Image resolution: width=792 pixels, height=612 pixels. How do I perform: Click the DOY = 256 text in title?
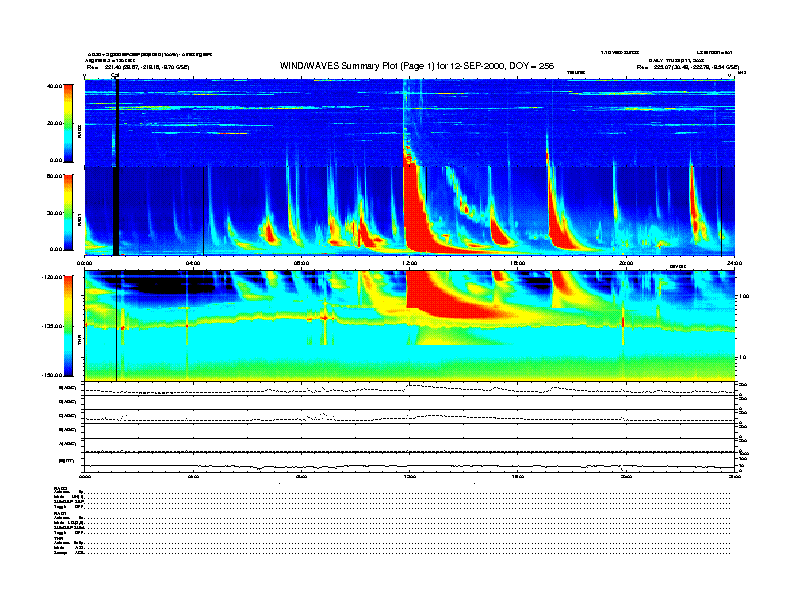pos(531,66)
